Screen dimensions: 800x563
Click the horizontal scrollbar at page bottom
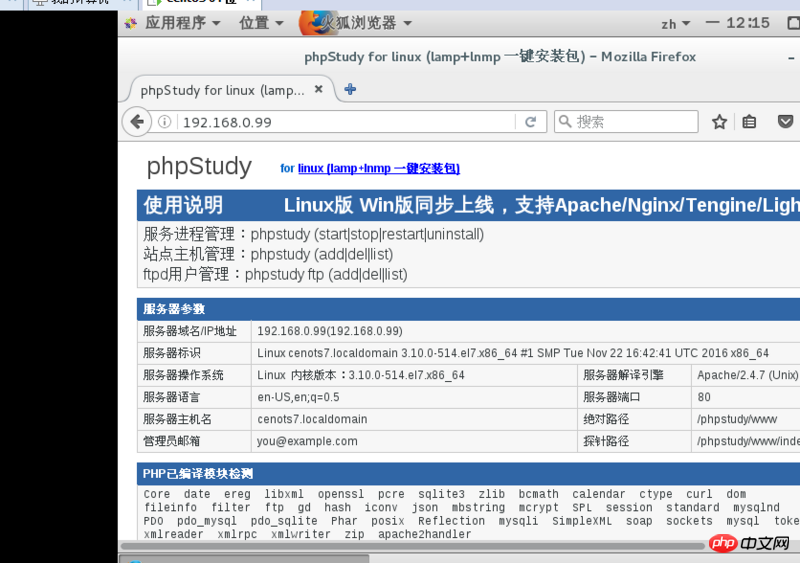tap(412, 546)
